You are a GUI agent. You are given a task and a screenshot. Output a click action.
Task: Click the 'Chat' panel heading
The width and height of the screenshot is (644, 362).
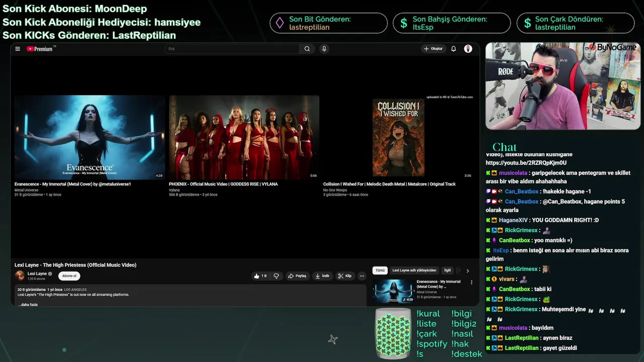pyautogui.click(x=504, y=147)
